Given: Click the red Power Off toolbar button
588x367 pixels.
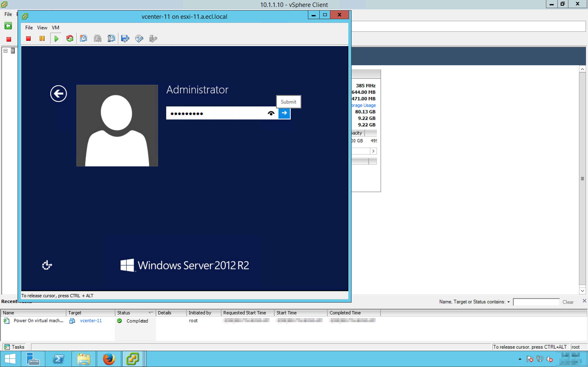Looking at the screenshot, I should tap(28, 38).
